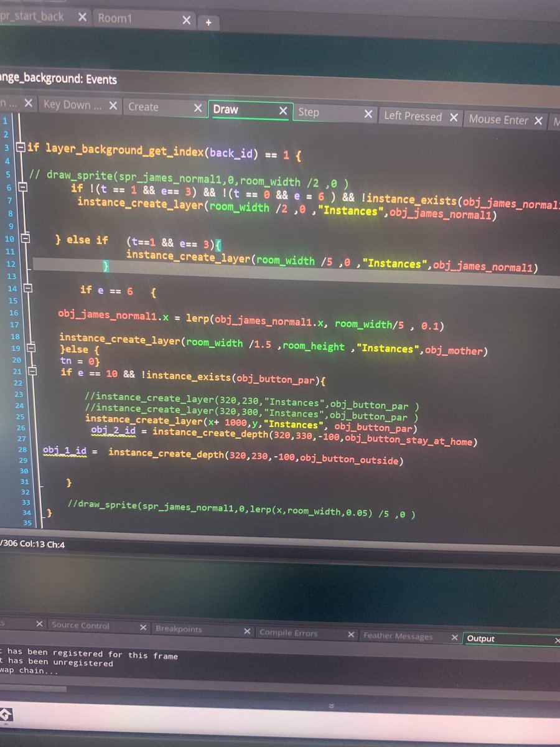This screenshot has height=747, width=560.
Task: Add a new workspace with the plus button
Action: pos(208,22)
